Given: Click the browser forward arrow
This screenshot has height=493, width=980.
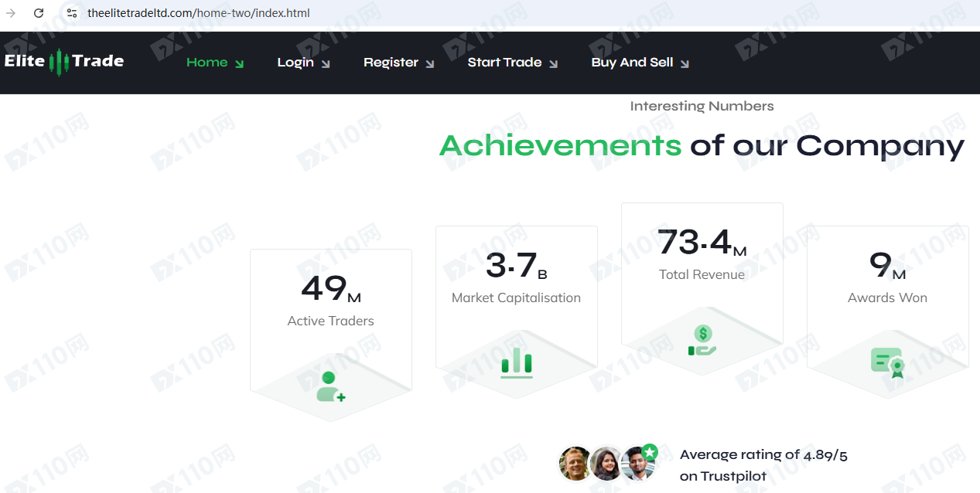Looking at the screenshot, I should pos(11,13).
